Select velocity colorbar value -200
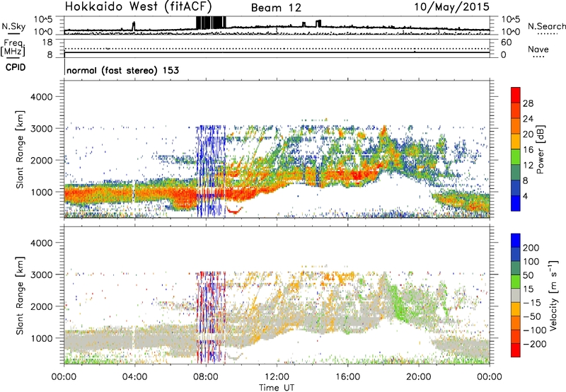566x392 pixels. pos(535,344)
